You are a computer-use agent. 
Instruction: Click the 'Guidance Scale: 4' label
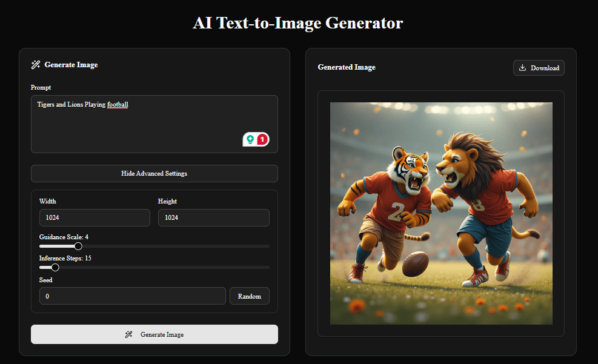pos(63,237)
